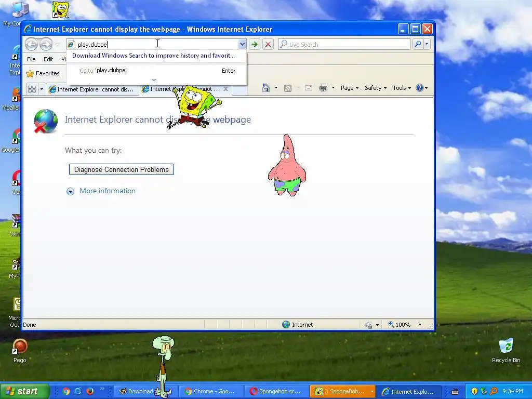Open the Tools menu
Viewport: 532px width, 399px height.
pyautogui.click(x=402, y=88)
